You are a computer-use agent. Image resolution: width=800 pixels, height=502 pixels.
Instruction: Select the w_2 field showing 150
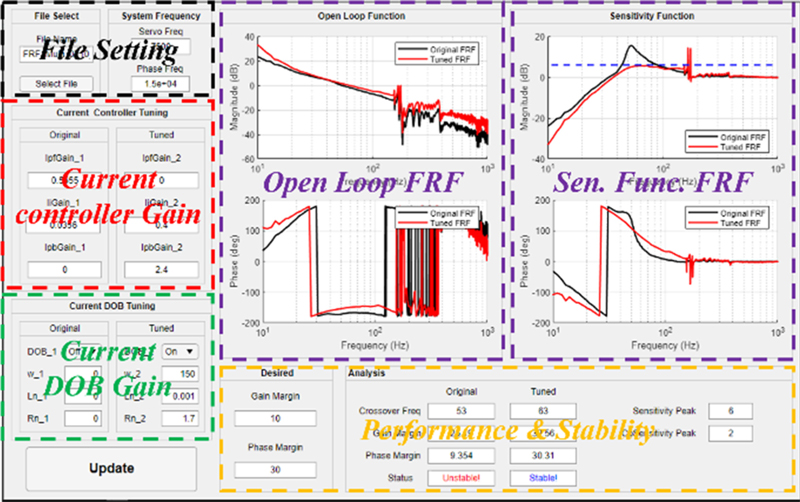coord(180,373)
